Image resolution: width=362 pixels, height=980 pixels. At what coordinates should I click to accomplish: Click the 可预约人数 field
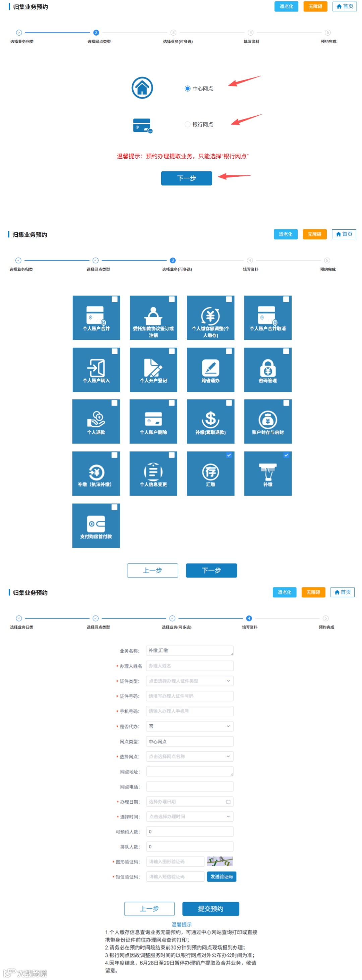click(x=190, y=832)
